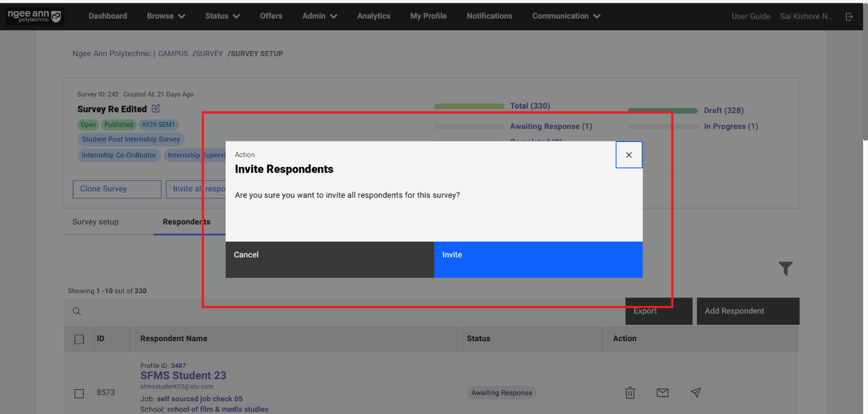
Task: Expand the Browse dropdown menu
Action: click(166, 16)
